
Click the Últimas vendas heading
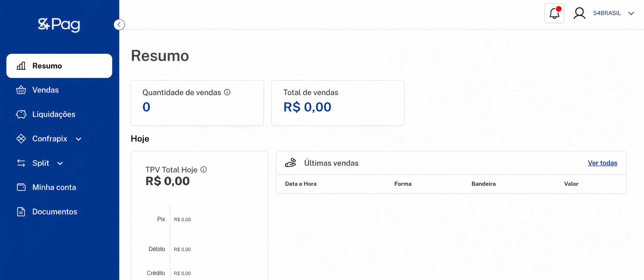coord(331,163)
